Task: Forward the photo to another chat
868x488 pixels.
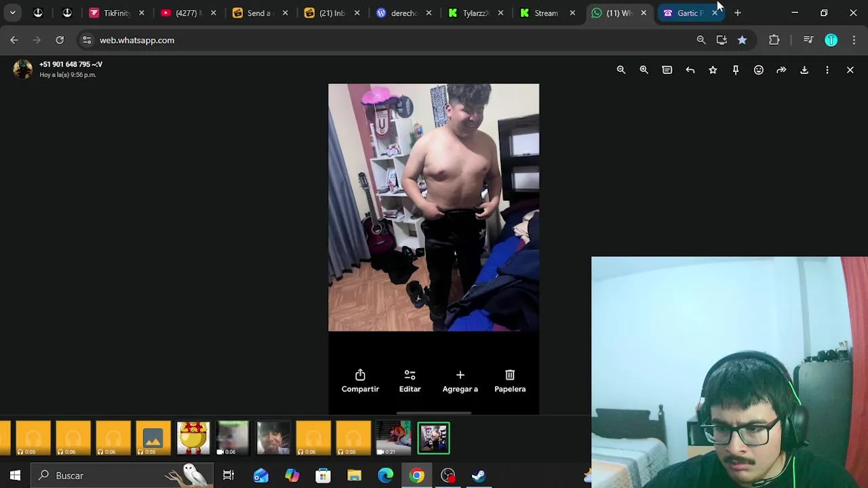Action: 781,70
